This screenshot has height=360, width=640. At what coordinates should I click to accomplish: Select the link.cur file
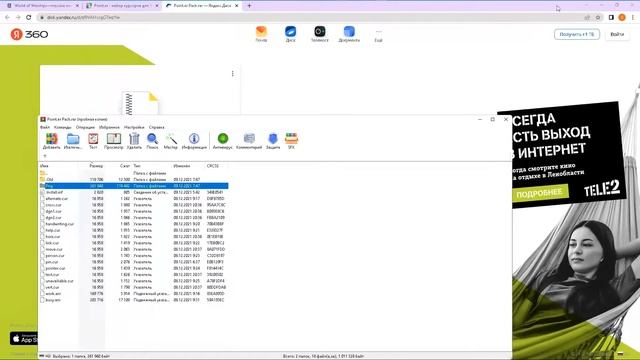[x=134, y=243]
